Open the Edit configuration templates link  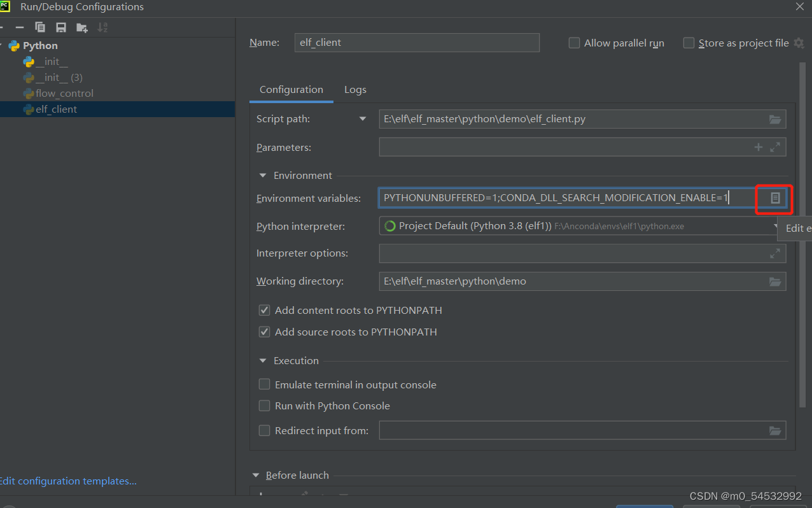(x=67, y=481)
